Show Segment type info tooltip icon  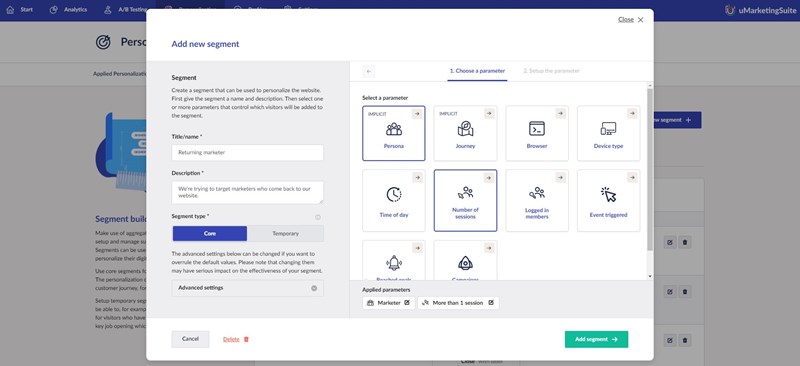[318, 217]
